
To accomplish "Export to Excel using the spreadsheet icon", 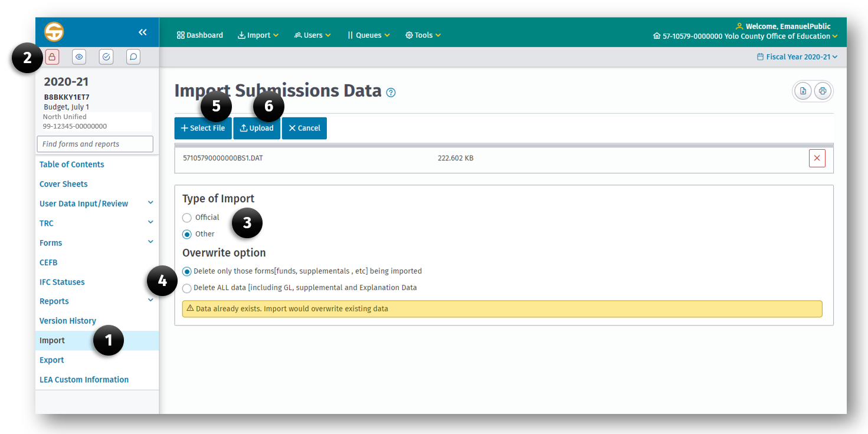I will tap(803, 91).
